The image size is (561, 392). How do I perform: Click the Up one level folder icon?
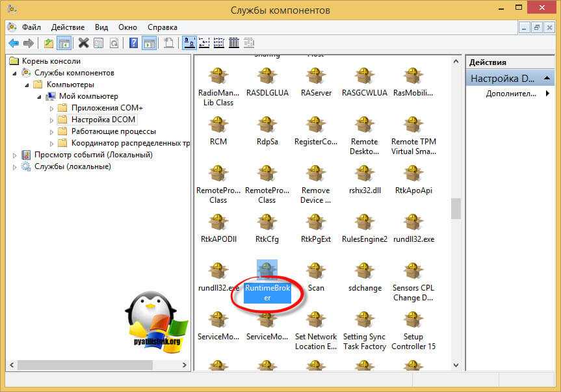49,43
